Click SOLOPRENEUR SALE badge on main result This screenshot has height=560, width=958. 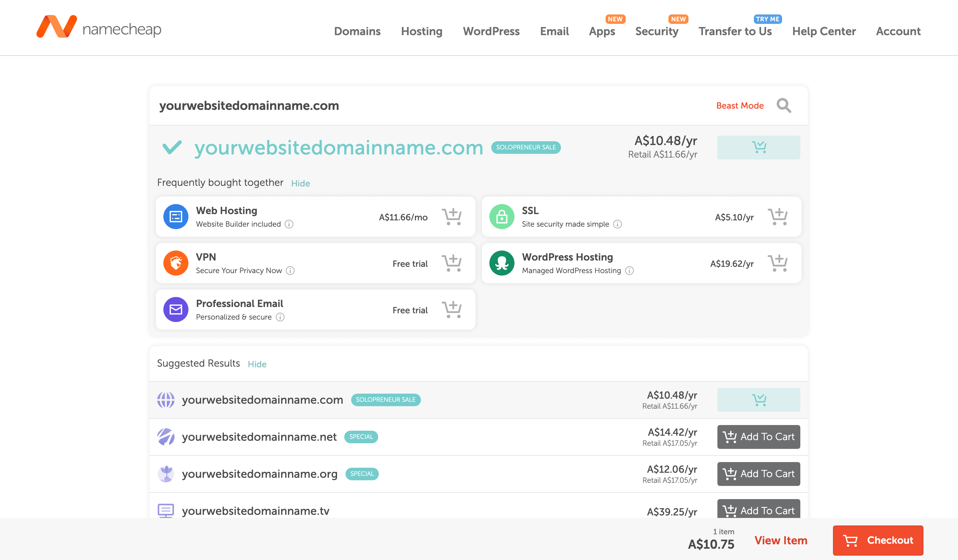coord(526,147)
